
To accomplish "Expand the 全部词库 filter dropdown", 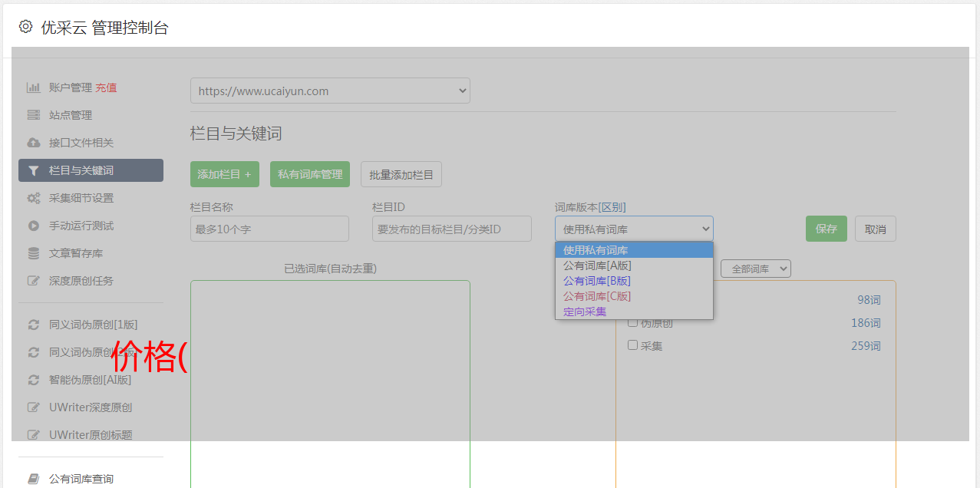I will point(755,269).
